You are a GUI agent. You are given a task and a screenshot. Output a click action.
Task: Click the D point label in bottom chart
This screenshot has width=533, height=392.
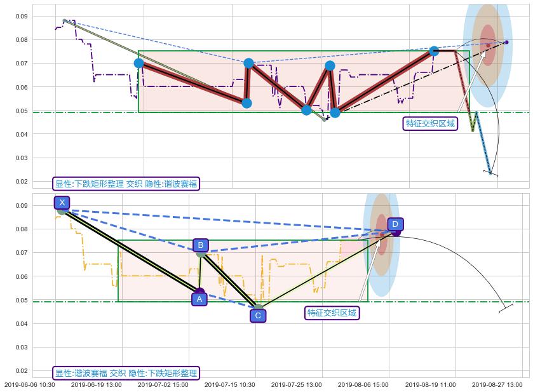tap(395, 224)
